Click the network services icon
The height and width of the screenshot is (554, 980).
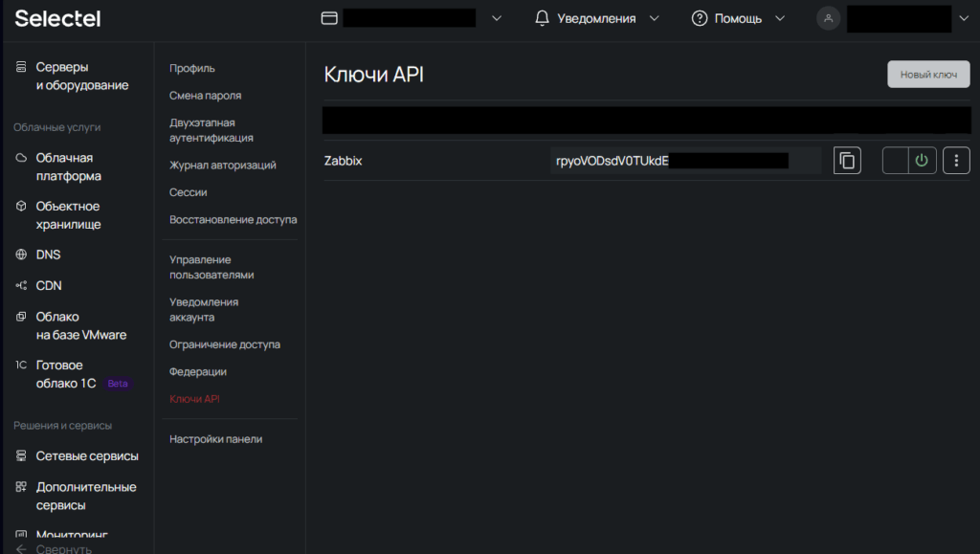tap(21, 456)
